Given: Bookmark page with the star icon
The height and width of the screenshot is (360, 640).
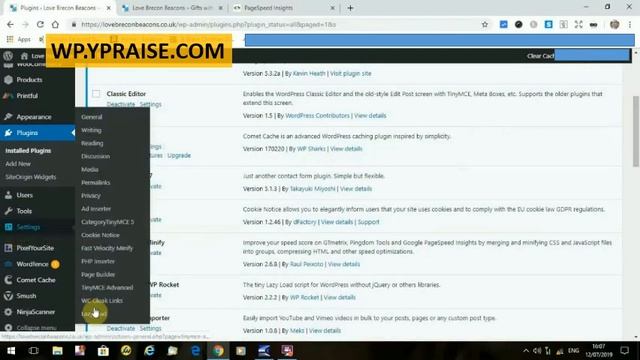Looking at the screenshot, I should coord(485,24).
